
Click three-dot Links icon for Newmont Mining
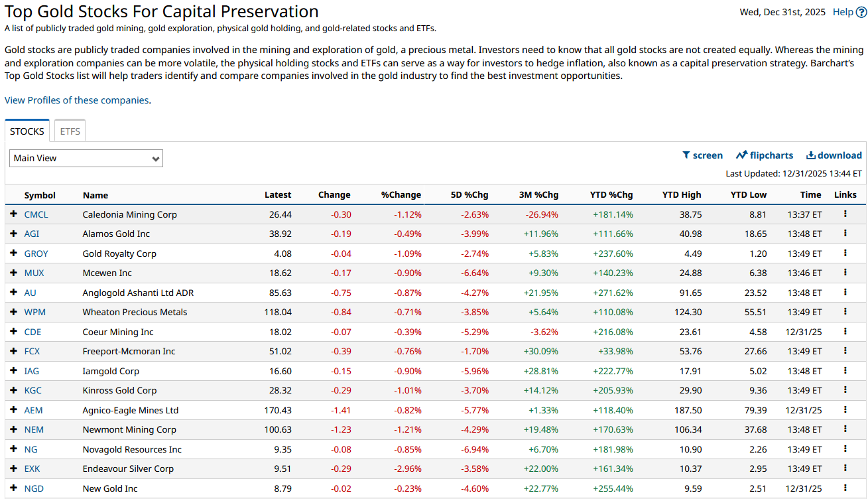(845, 429)
